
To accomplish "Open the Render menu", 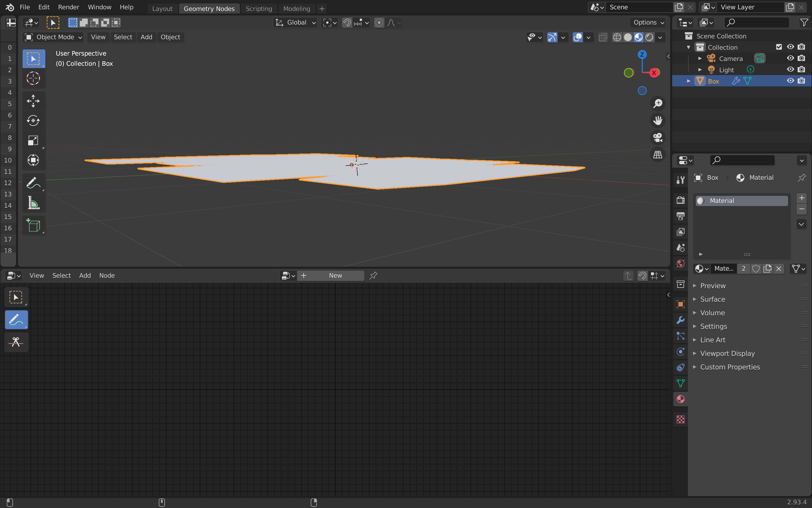I will click(69, 7).
